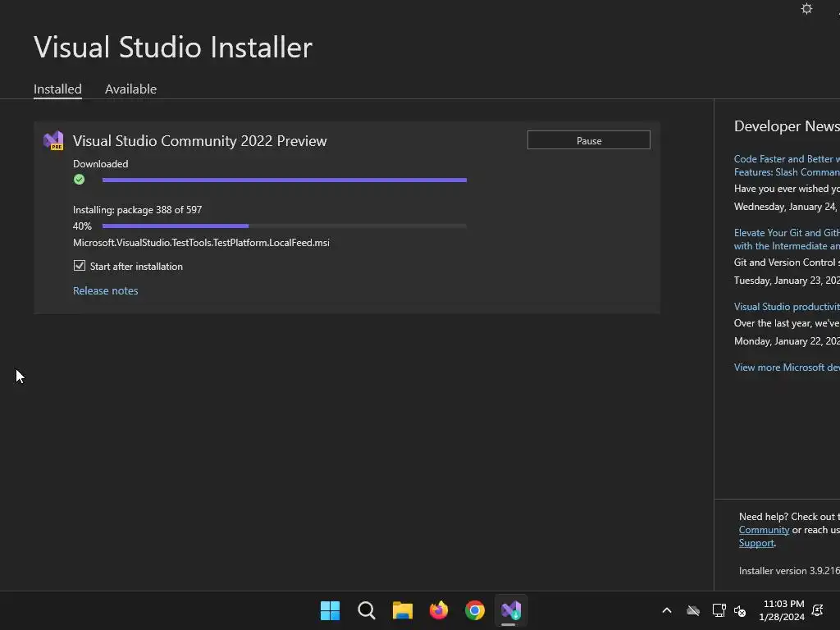Open the Visual Studio productivity news article
This screenshot has width=840, height=630.
(x=787, y=307)
